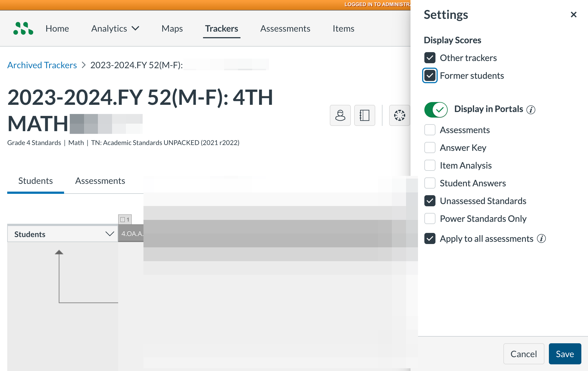Expand the Analytics dropdown menu
This screenshot has width=588, height=371.
(115, 28)
